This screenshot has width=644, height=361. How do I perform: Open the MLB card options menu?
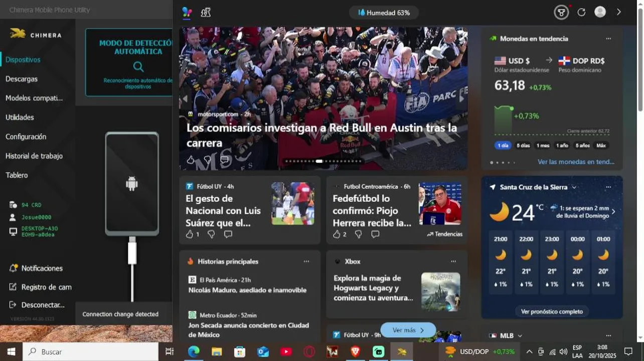click(x=608, y=335)
